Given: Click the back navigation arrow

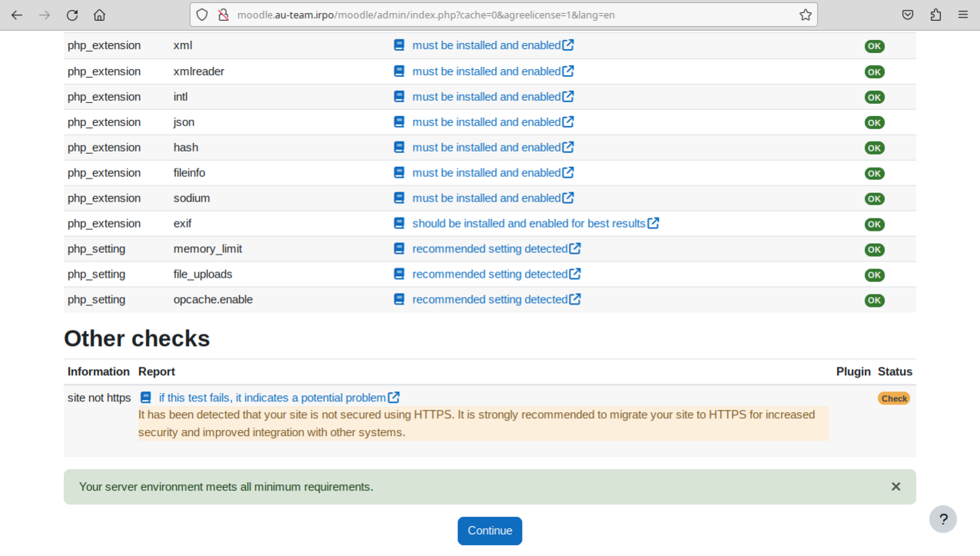Looking at the screenshot, I should [x=17, y=15].
